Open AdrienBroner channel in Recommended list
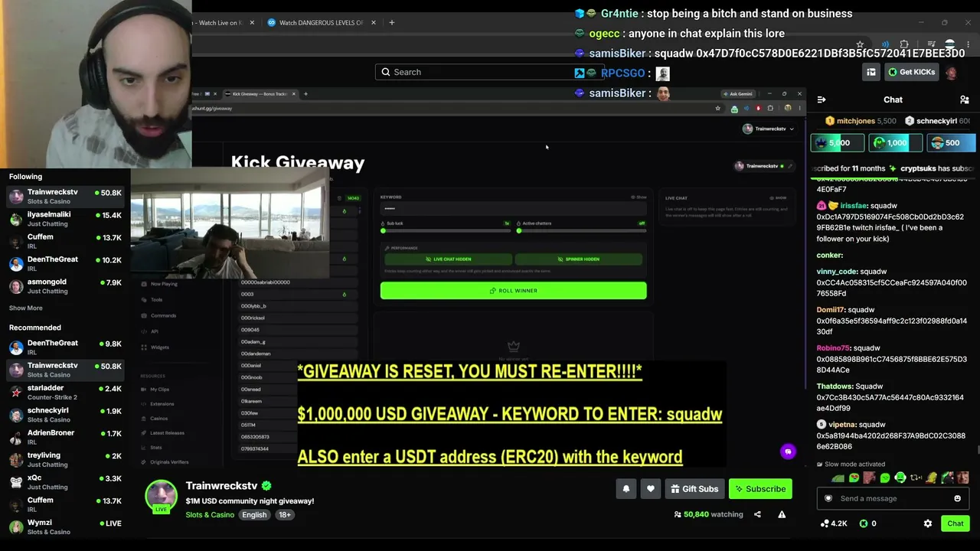The image size is (980, 551). (x=64, y=437)
